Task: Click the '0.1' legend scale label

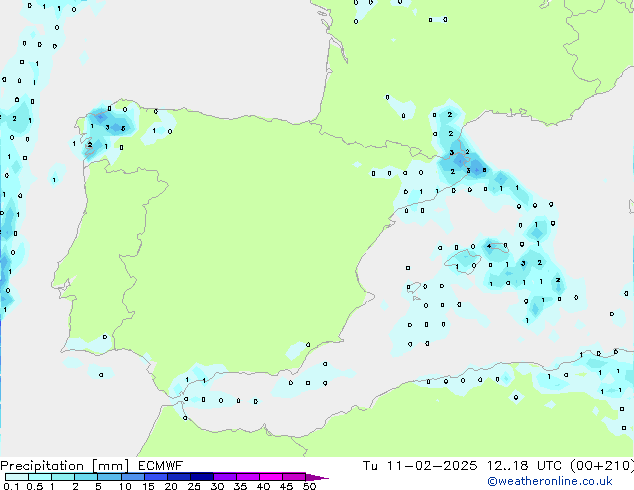Action: pyautogui.click(x=11, y=486)
